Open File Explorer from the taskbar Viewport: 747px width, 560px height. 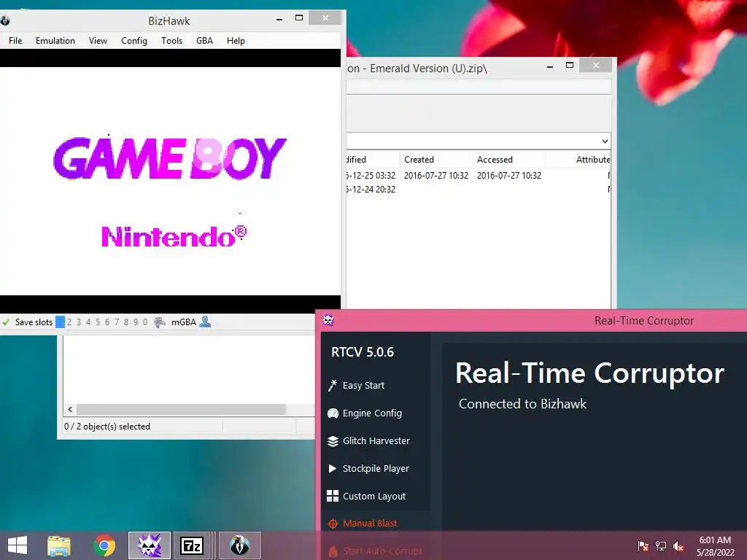click(59, 545)
